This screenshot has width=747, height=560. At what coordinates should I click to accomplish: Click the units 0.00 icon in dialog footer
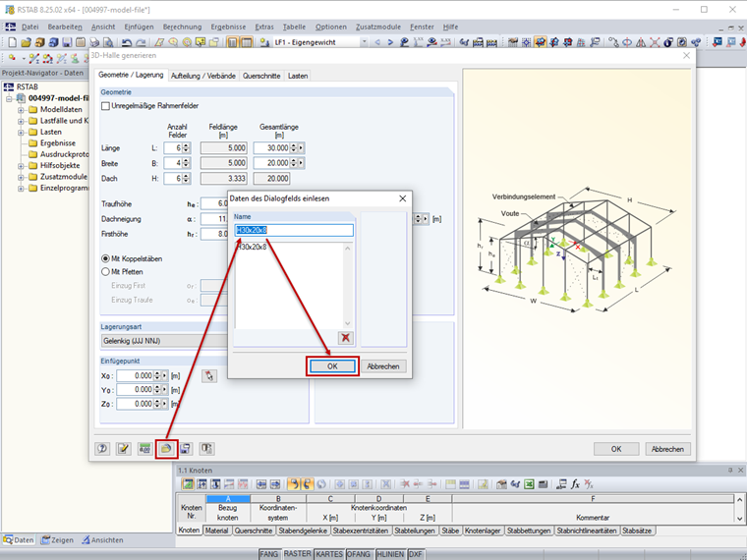click(x=144, y=449)
